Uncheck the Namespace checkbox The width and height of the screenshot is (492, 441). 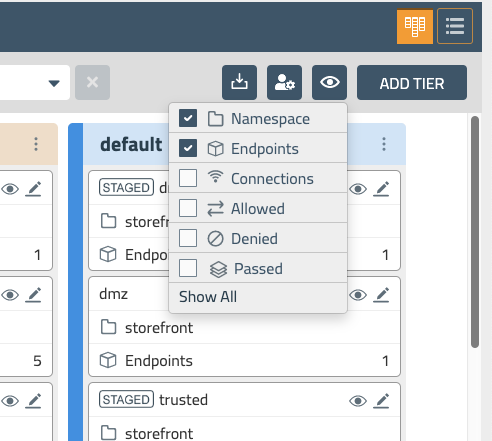188,118
